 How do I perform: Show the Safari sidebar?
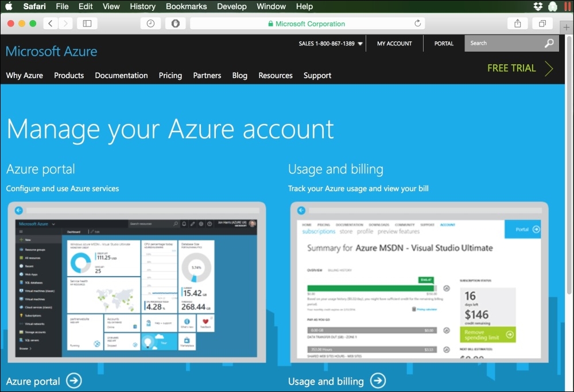tap(87, 24)
